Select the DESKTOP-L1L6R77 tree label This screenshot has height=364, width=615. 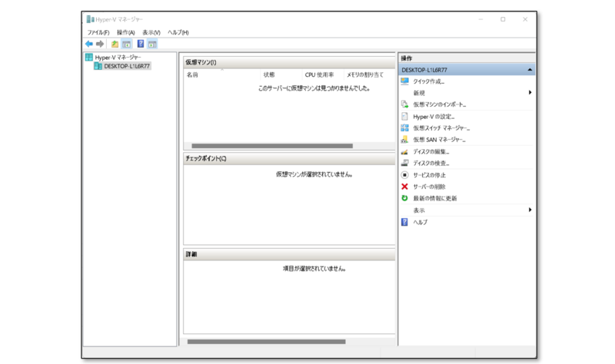[127, 66]
